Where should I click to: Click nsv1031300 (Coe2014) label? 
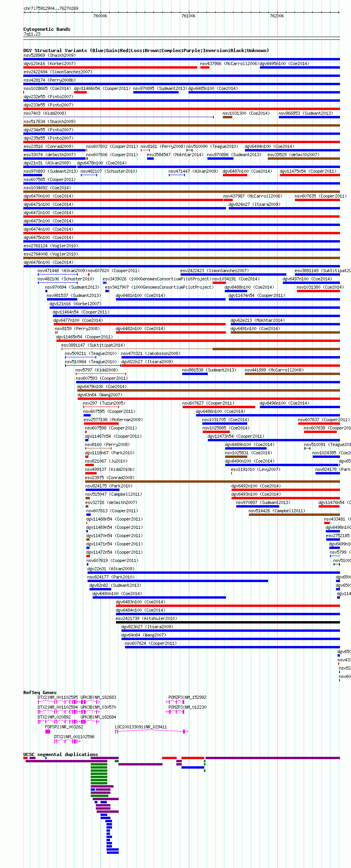[x=246, y=113]
